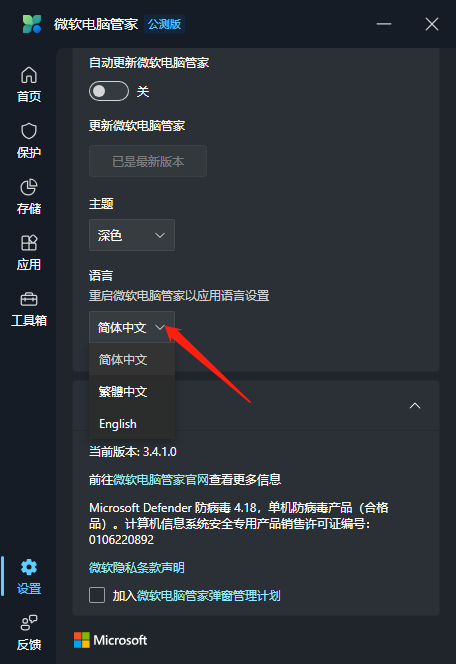The height and width of the screenshot is (664, 456).
Task: Open the 主题 深色 theme dropdown
Action: (x=132, y=235)
